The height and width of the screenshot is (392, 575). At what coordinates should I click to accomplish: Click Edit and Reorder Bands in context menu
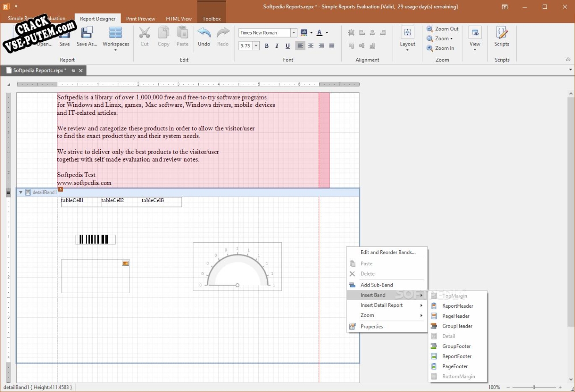(388, 253)
